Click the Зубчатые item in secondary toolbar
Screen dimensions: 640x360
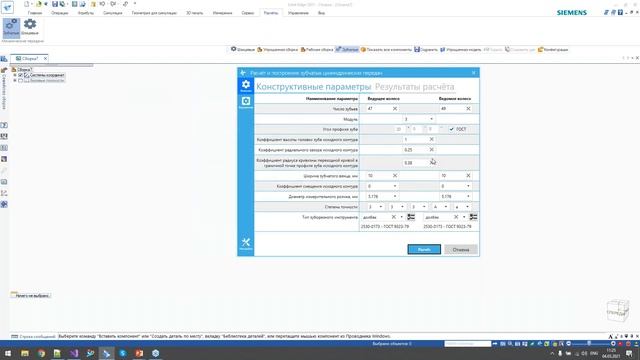point(347,50)
